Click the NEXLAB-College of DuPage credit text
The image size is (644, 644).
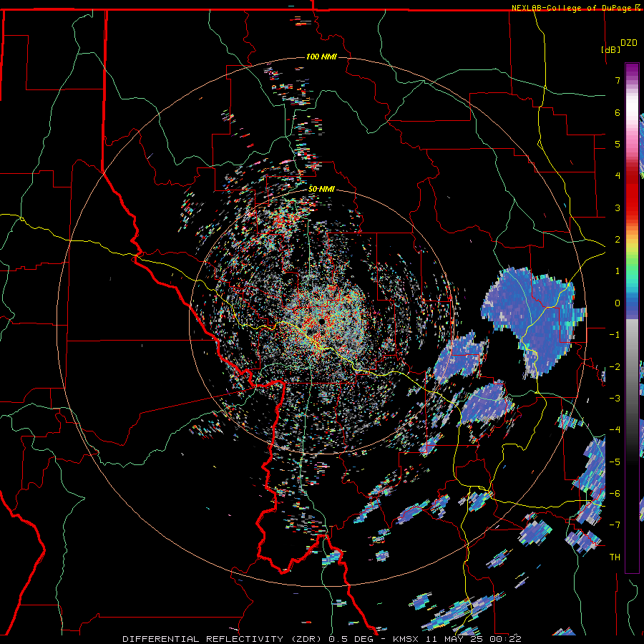point(572,8)
